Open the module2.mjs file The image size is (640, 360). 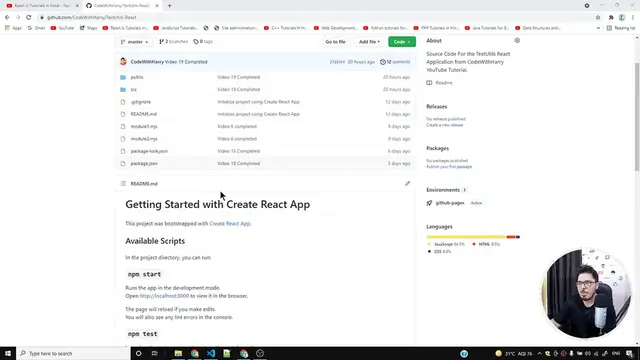pos(144,139)
